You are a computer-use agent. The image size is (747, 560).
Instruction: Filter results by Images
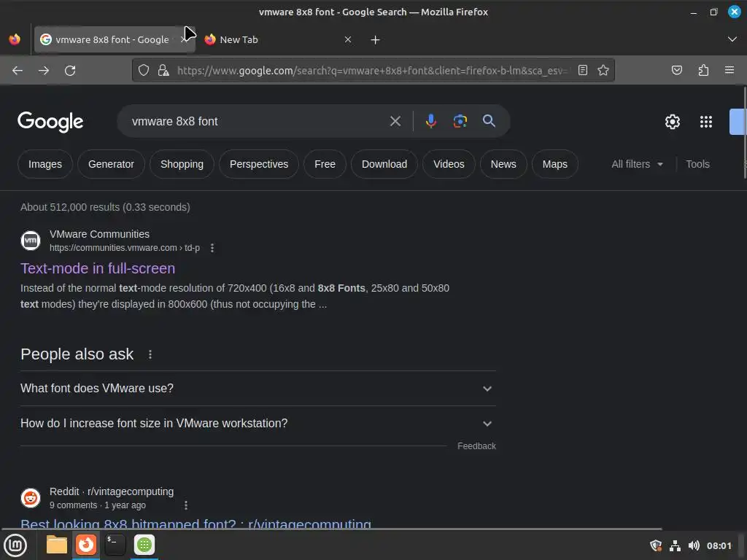[x=45, y=164]
